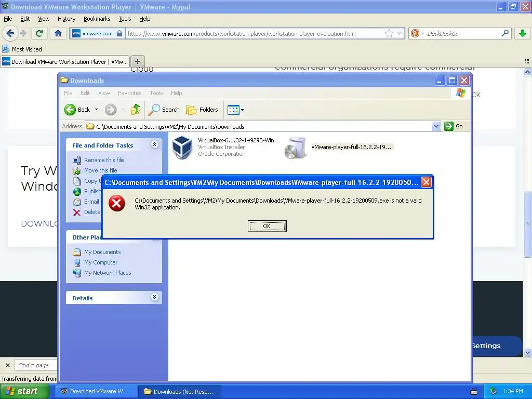Select the Download VMware Workstation Player tab
The width and height of the screenshot is (532, 399).
pyautogui.click(x=65, y=62)
